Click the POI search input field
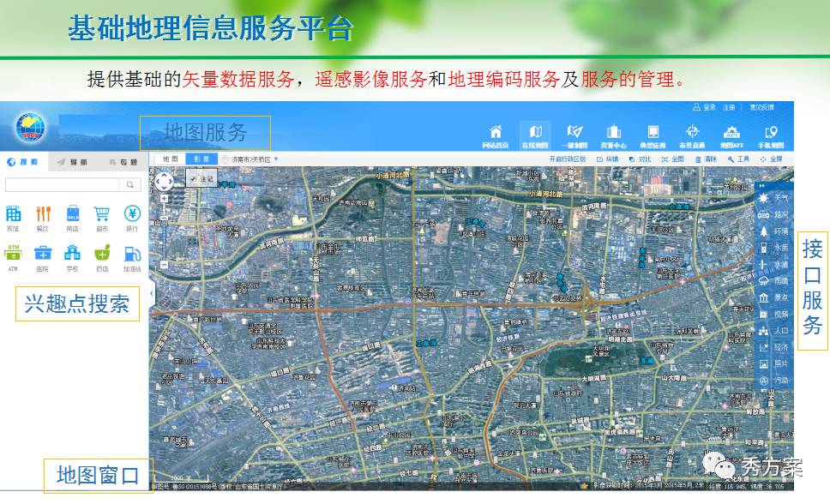The height and width of the screenshot is (504, 830). click(63, 184)
